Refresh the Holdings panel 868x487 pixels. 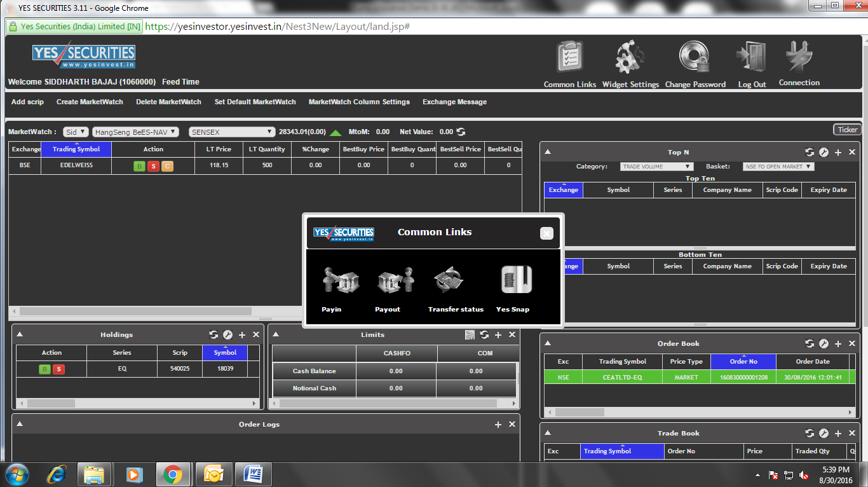pos(214,335)
